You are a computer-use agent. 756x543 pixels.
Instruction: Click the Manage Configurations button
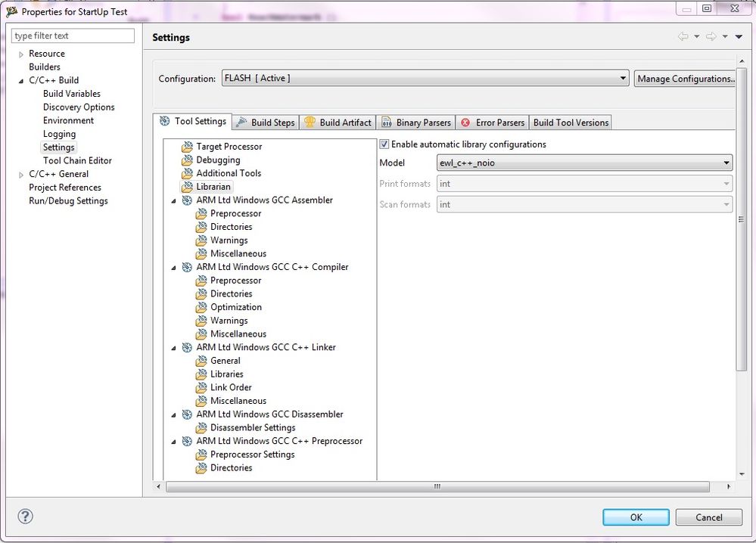(685, 79)
